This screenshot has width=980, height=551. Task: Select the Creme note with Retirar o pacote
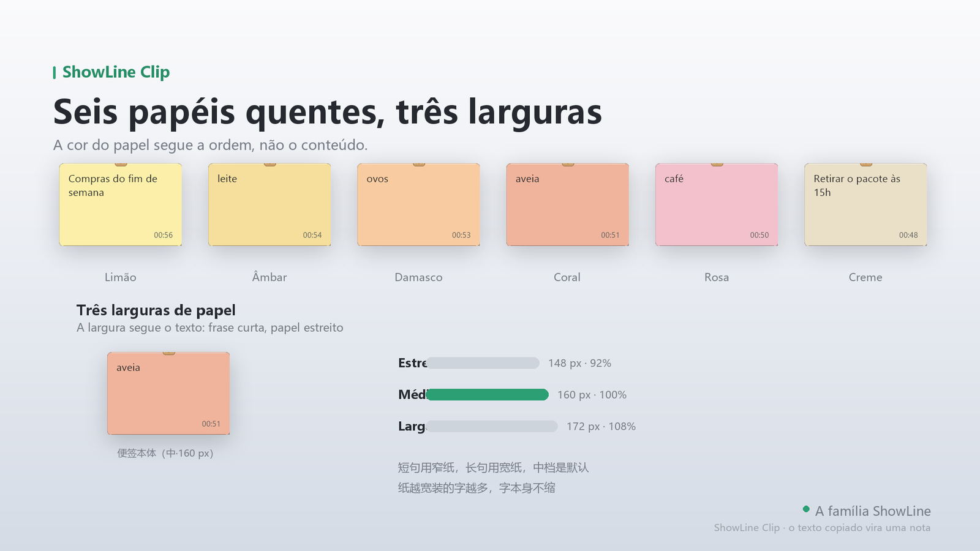pyautogui.click(x=865, y=204)
